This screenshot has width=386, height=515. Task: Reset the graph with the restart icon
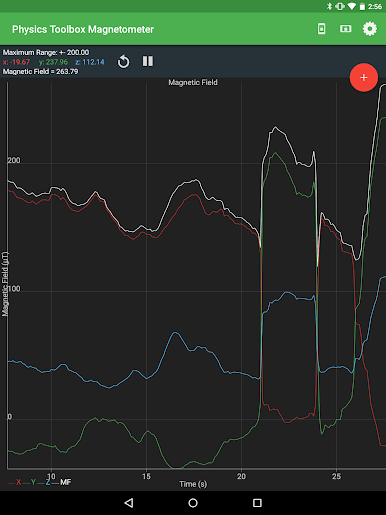[x=123, y=62]
